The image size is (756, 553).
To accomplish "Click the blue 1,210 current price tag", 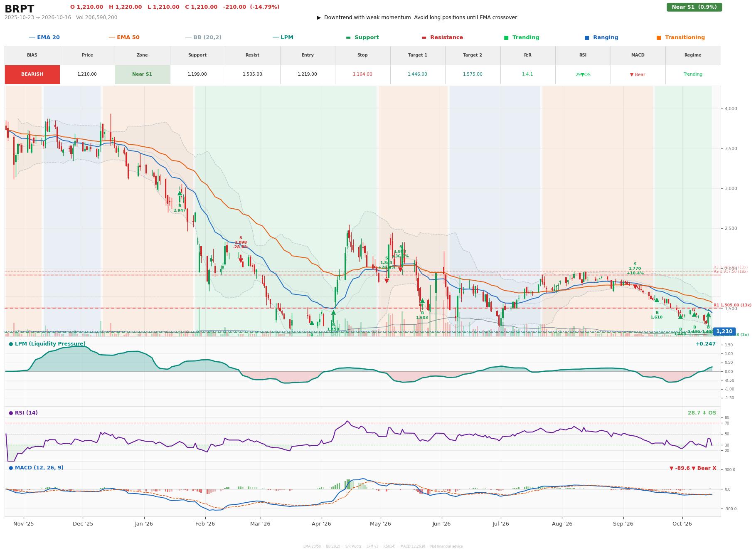I will 724,331.
